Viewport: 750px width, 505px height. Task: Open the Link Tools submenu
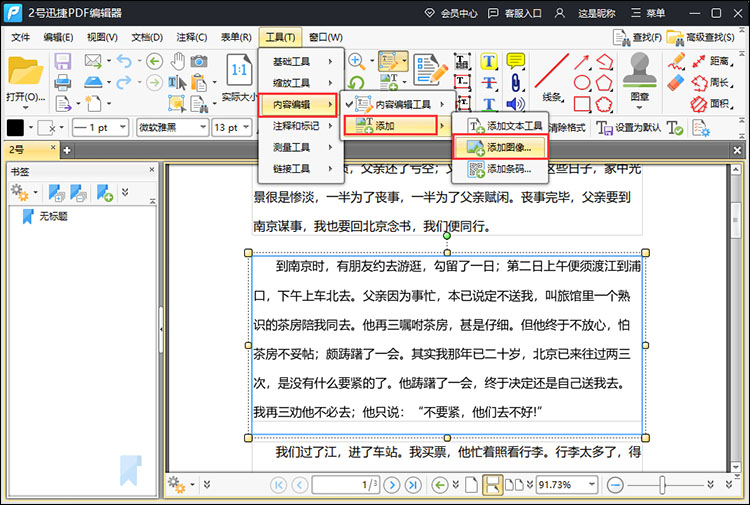tap(301, 169)
